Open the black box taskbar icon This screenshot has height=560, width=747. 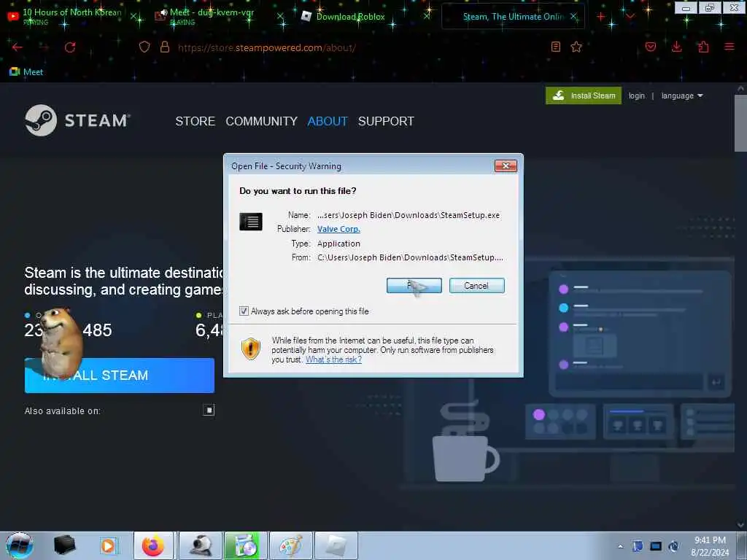click(64, 545)
